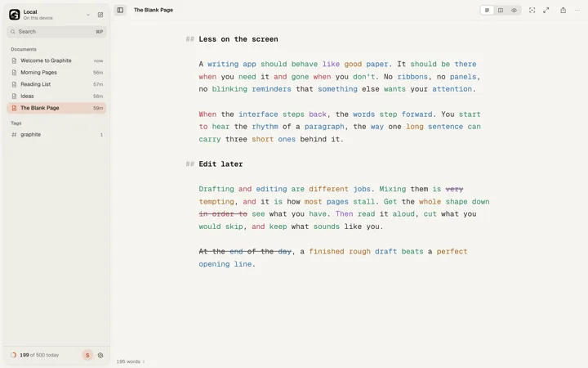Image resolution: width=588 pixels, height=368 pixels.
Task: Click the word rhythm in the paragraph
Action: point(265,127)
